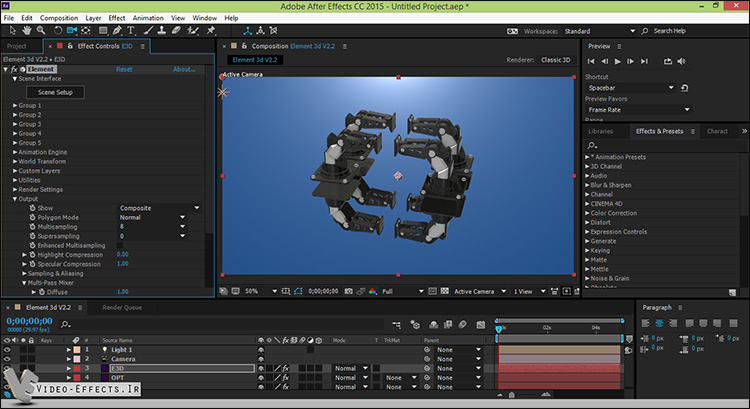Take snapshot with the camera icon
The image size is (750, 409).
coord(349,291)
